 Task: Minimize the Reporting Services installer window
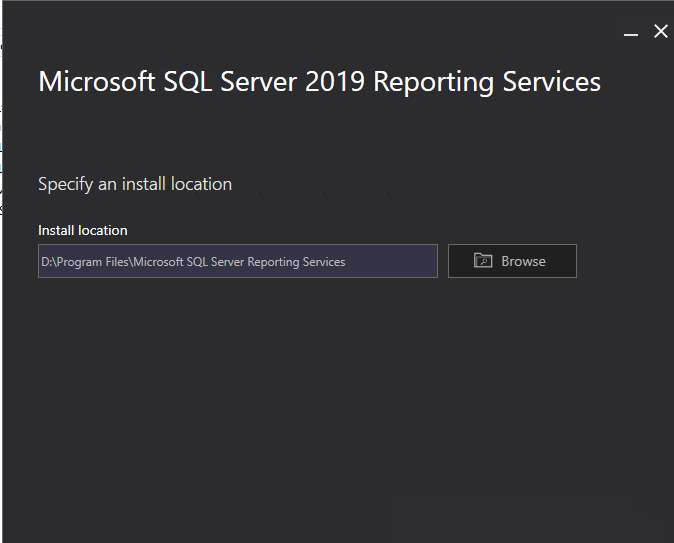pyautogui.click(x=631, y=33)
